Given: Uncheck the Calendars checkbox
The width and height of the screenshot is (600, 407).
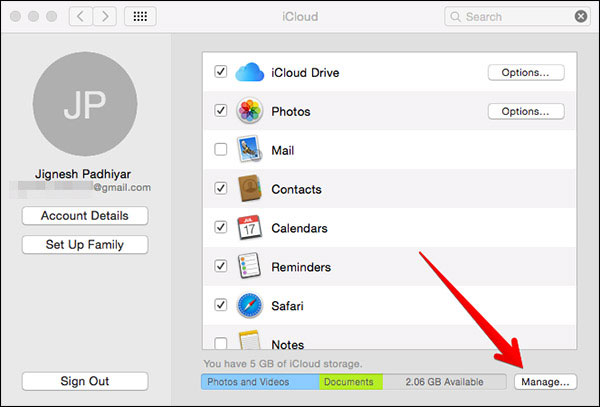Looking at the screenshot, I should [x=221, y=227].
